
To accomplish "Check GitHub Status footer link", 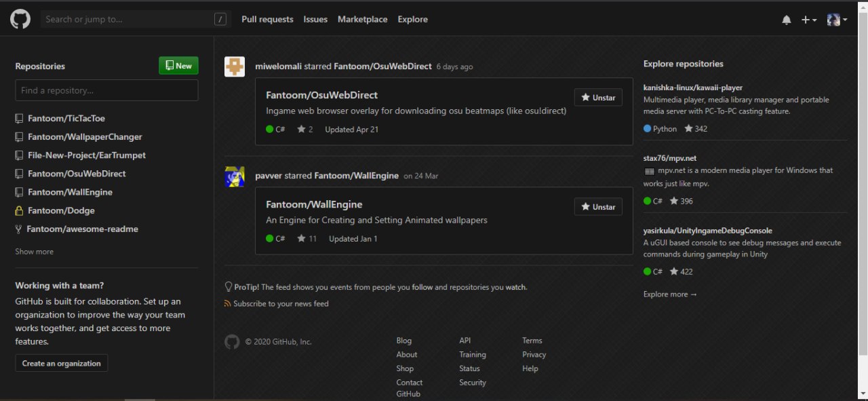I will [469, 368].
